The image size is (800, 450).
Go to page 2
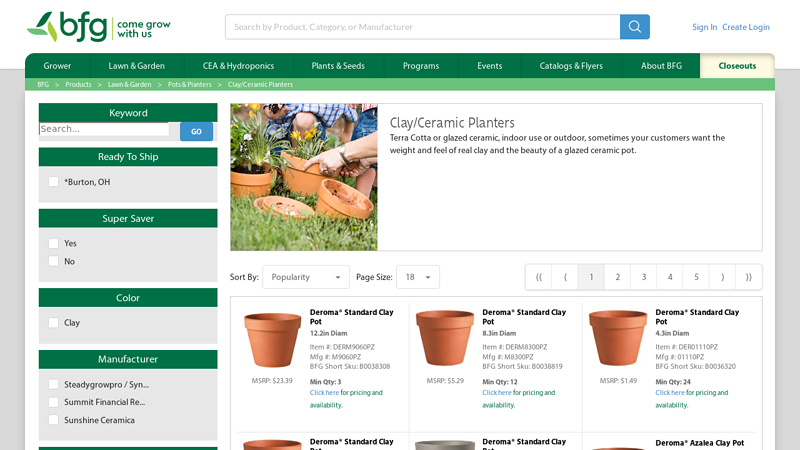coord(617,277)
